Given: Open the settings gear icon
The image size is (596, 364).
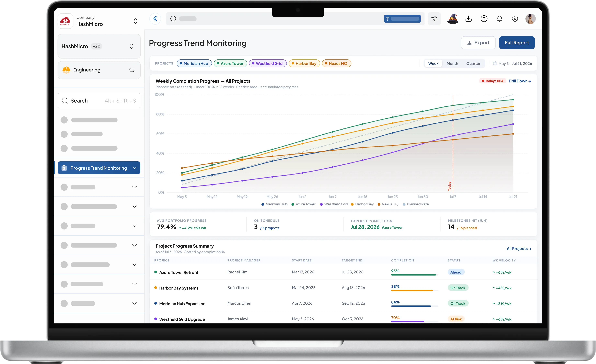Looking at the screenshot, I should click(x=515, y=19).
